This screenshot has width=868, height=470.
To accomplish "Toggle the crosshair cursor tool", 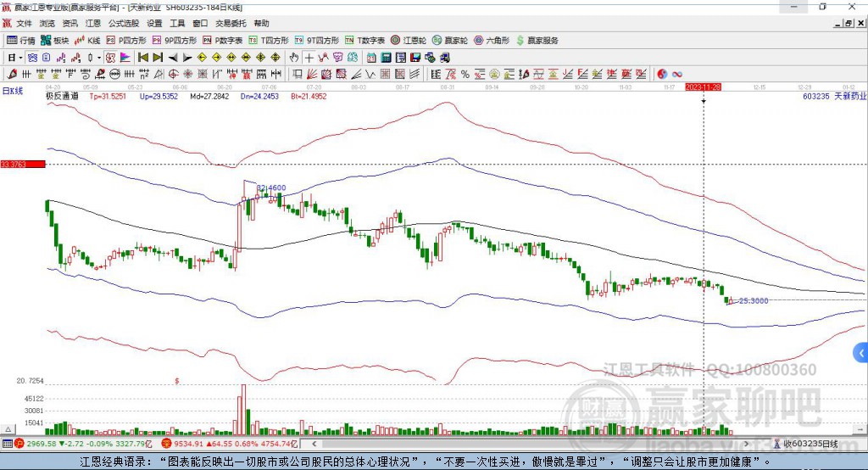I will (309, 58).
